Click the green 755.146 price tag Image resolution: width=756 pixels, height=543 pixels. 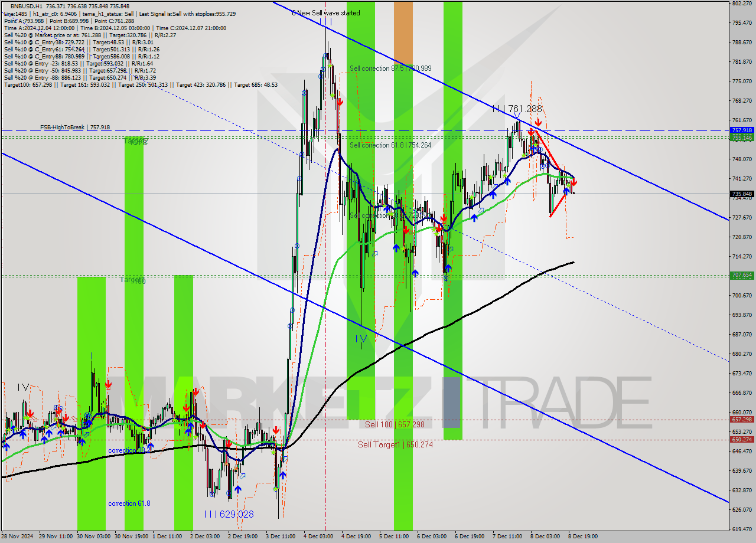point(742,137)
